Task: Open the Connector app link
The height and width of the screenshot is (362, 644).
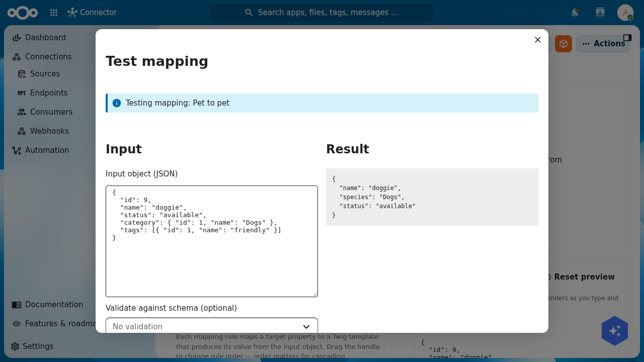Action: coord(92,13)
